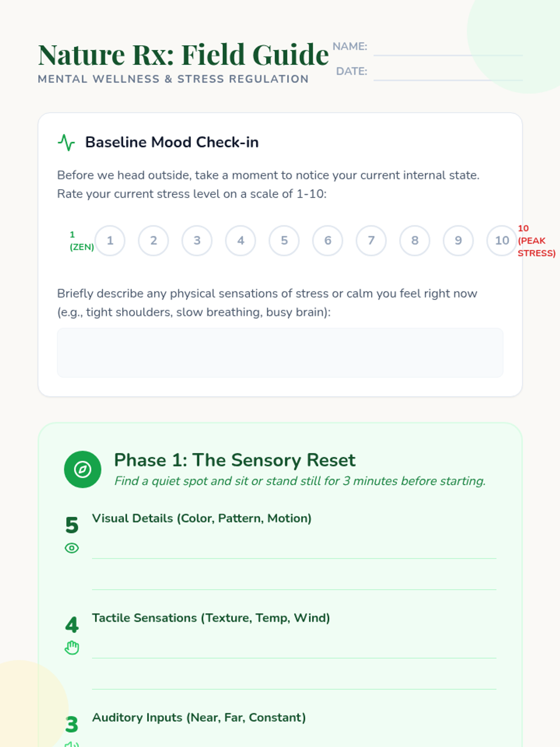Select stress level 10 circle
This screenshot has height=747, width=560.
pyautogui.click(x=502, y=240)
